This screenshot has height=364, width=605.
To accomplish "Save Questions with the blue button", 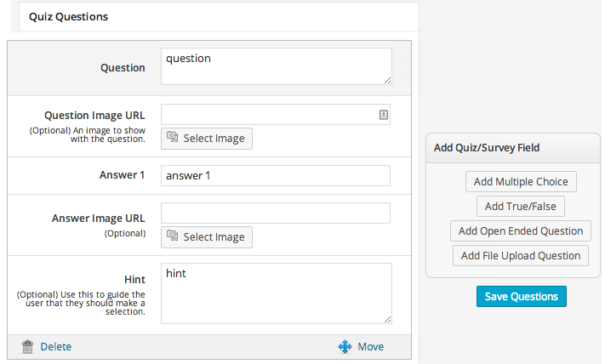I will pyautogui.click(x=522, y=297).
